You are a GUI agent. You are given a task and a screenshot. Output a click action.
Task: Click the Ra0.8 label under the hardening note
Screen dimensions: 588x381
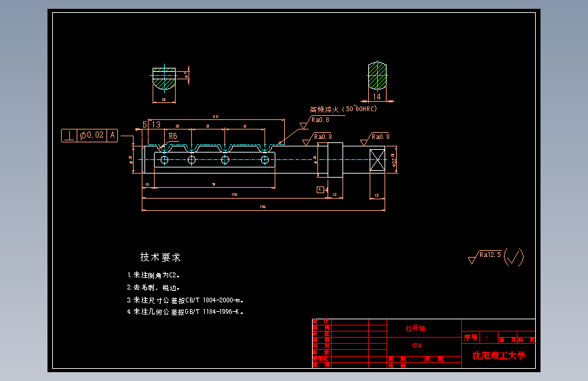coord(320,119)
